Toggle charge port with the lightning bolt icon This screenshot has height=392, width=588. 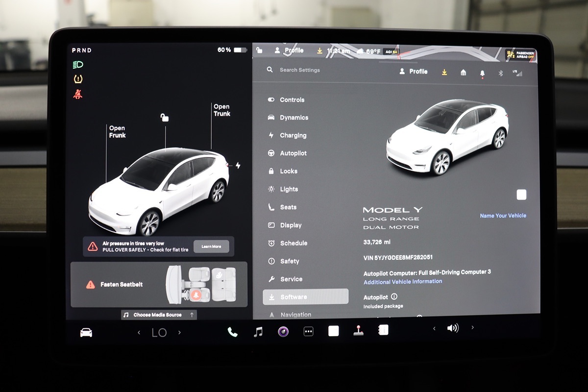238,166
